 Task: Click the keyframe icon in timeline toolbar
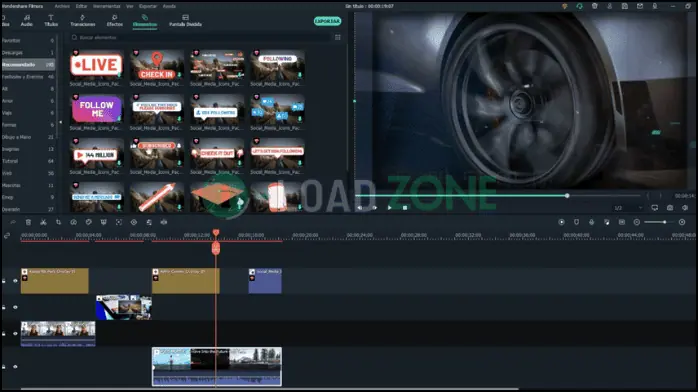[x=134, y=222]
